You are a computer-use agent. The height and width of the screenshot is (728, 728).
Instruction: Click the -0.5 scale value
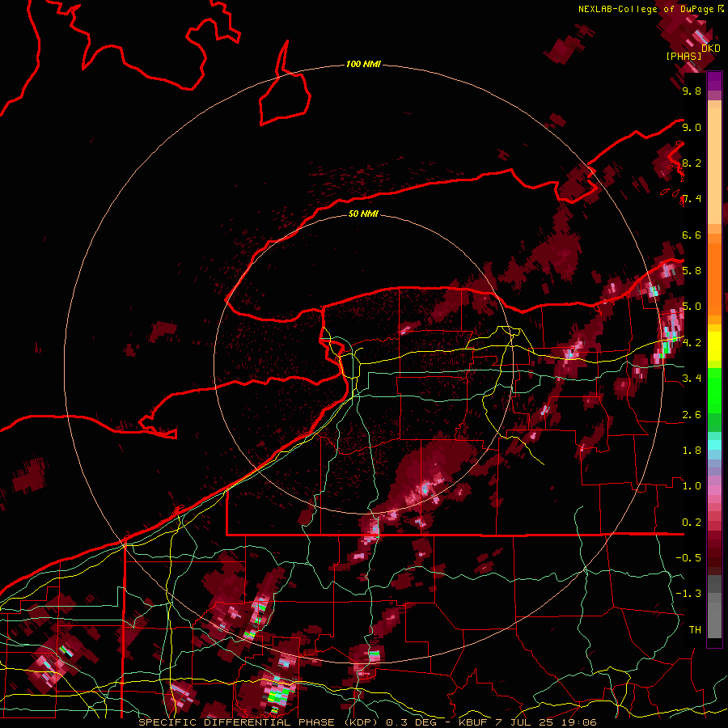[688, 558]
